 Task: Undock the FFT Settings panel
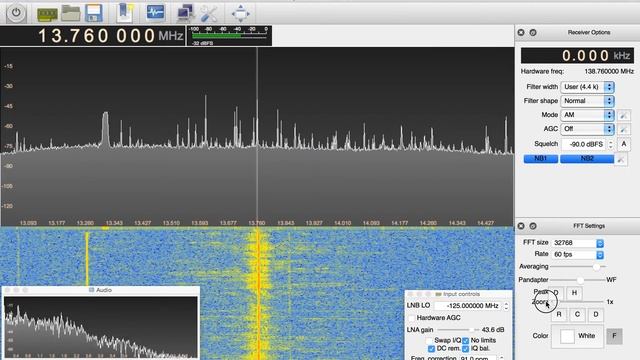click(x=533, y=226)
